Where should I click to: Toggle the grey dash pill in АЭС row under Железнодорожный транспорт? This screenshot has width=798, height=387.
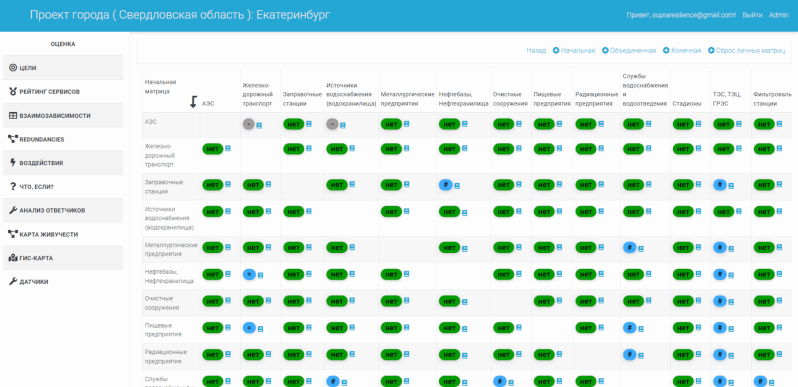[x=248, y=124]
